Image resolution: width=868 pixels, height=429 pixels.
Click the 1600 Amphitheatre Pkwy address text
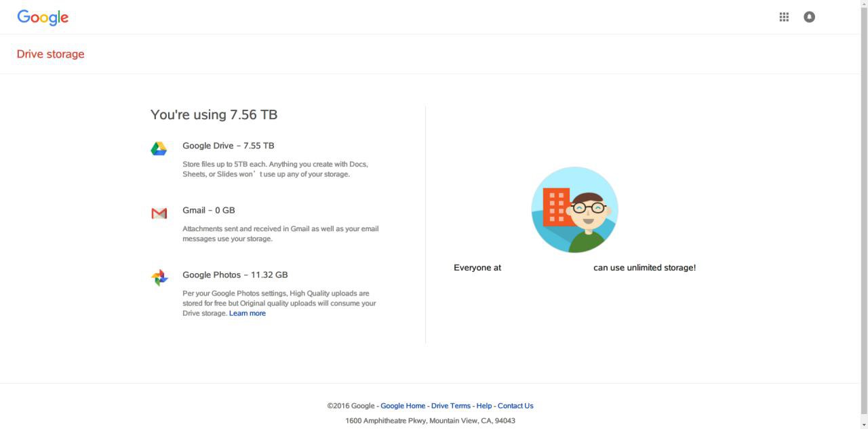pos(430,421)
